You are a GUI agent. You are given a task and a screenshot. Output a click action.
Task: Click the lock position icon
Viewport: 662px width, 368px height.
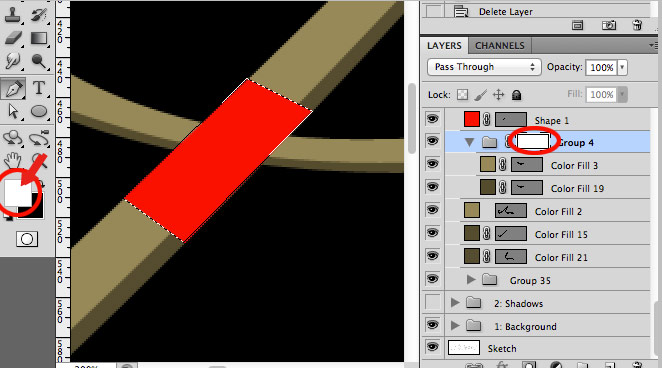(499, 95)
